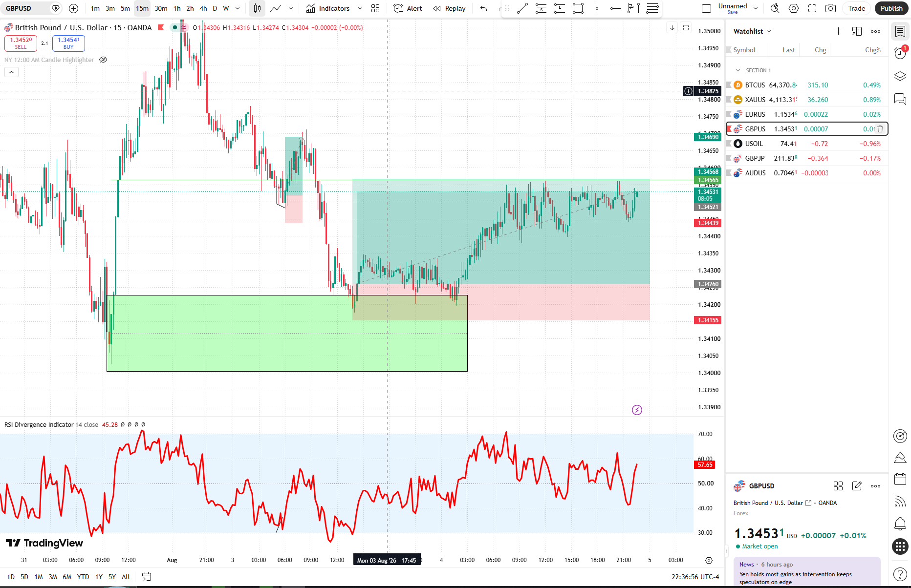Screen dimensions: 911x588
Task: Collapse SECTION 1 in watchlist
Action: [x=738, y=70]
